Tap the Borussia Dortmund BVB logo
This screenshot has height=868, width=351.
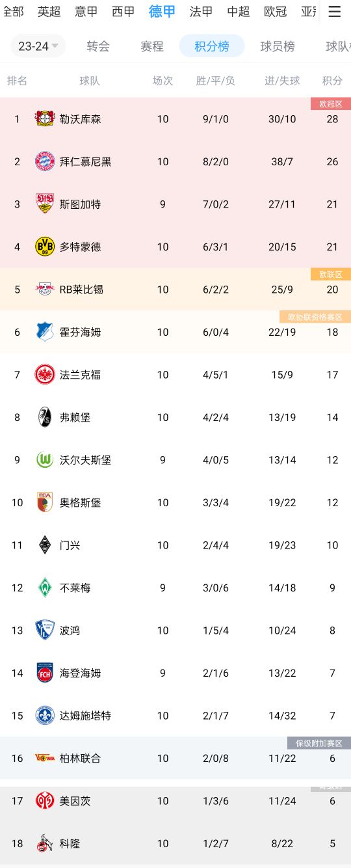[x=45, y=247]
